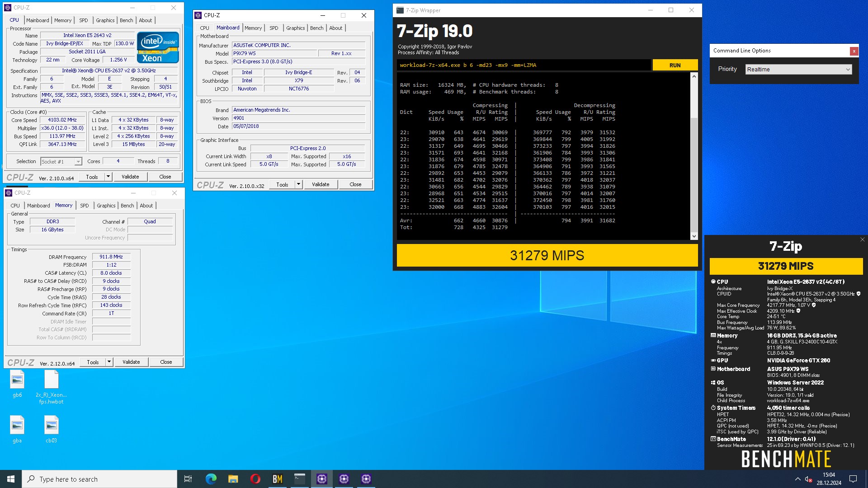Expand Tools arrow in CPU-Z CPU window
This screenshot has height=488, width=868.
[x=108, y=177]
